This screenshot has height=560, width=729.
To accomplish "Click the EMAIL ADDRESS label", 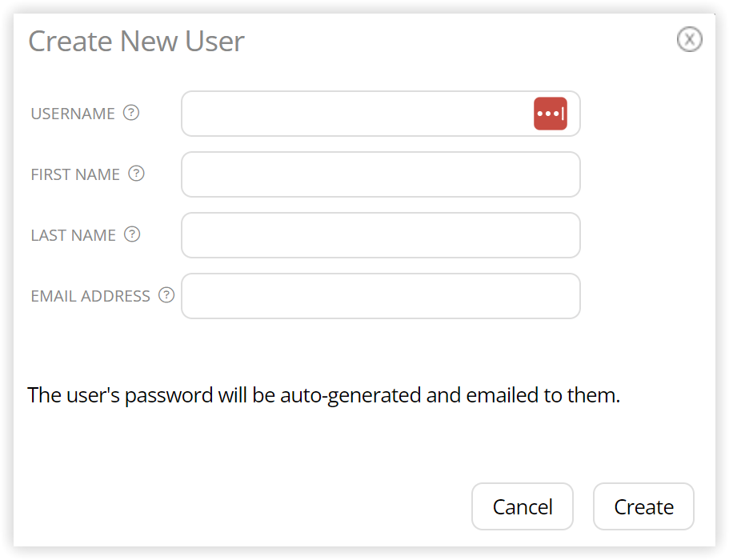I will pos(90,297).
